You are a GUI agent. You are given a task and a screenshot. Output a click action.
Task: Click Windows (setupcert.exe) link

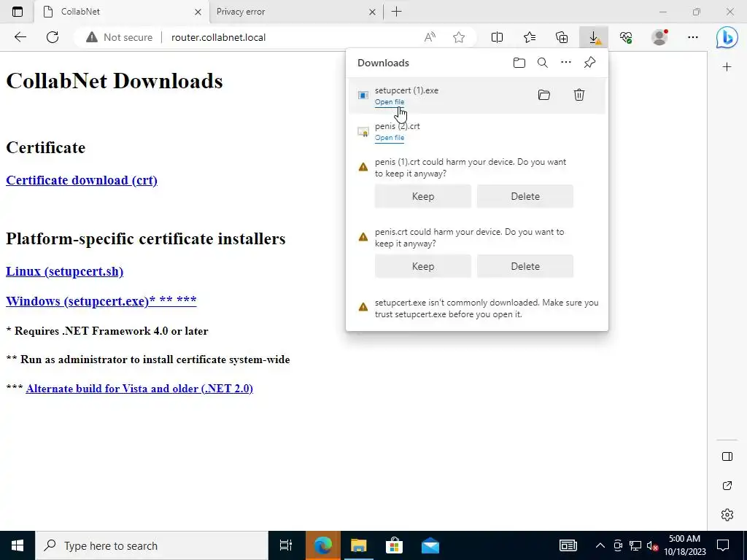click(101, 301)
